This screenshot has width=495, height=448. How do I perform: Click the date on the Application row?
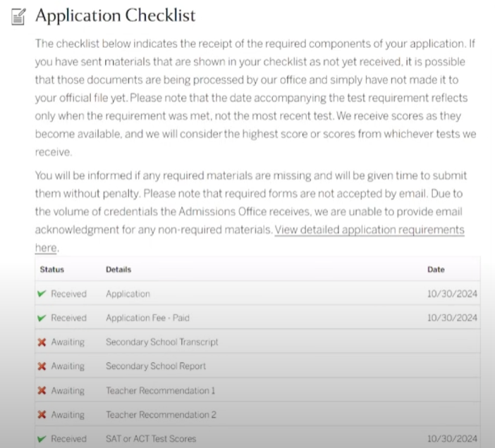click(x=452, y=294)
